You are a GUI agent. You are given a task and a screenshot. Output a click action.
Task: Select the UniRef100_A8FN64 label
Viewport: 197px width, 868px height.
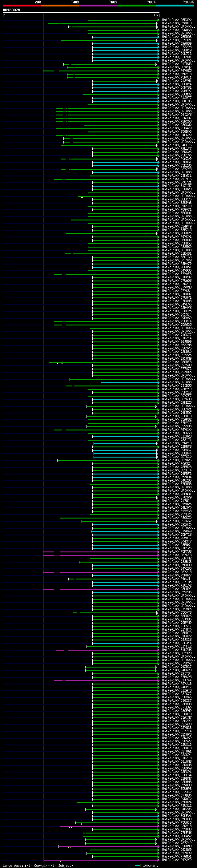pos(176,545)
